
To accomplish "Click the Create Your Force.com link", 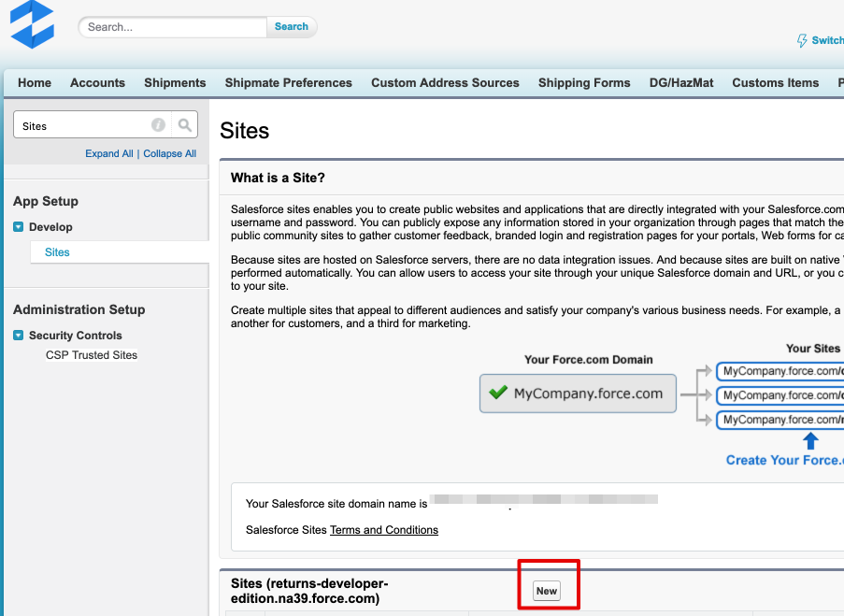I will (x=785, y=461).
